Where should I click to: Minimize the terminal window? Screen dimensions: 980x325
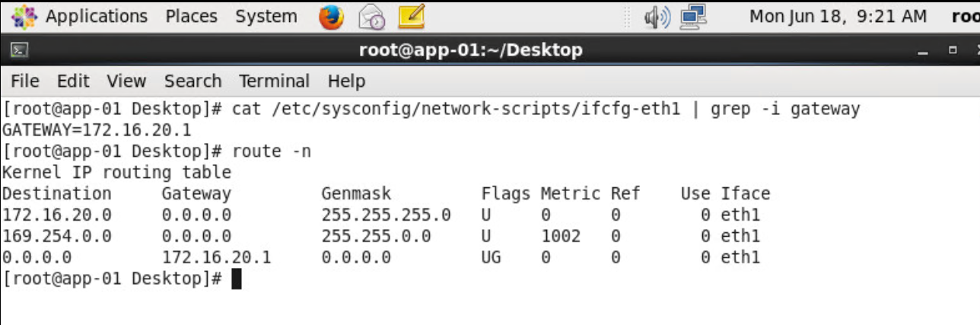point(924,52)
